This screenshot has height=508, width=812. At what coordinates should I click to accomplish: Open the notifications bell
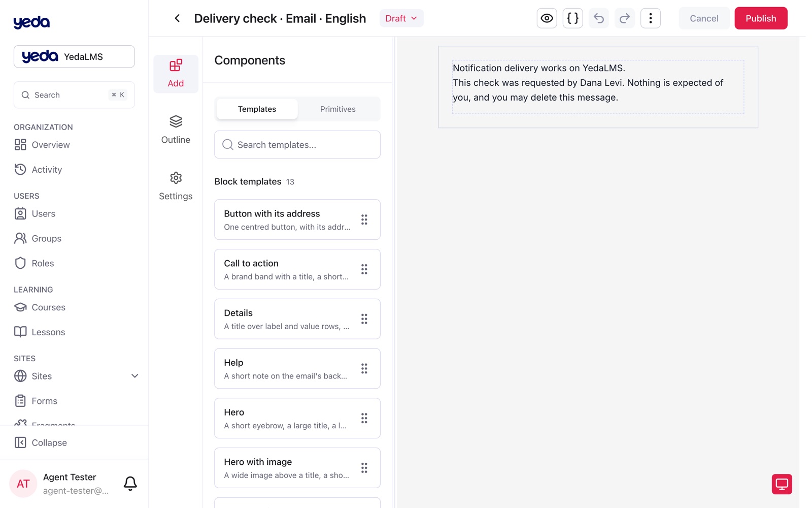(x=130, y=483)
